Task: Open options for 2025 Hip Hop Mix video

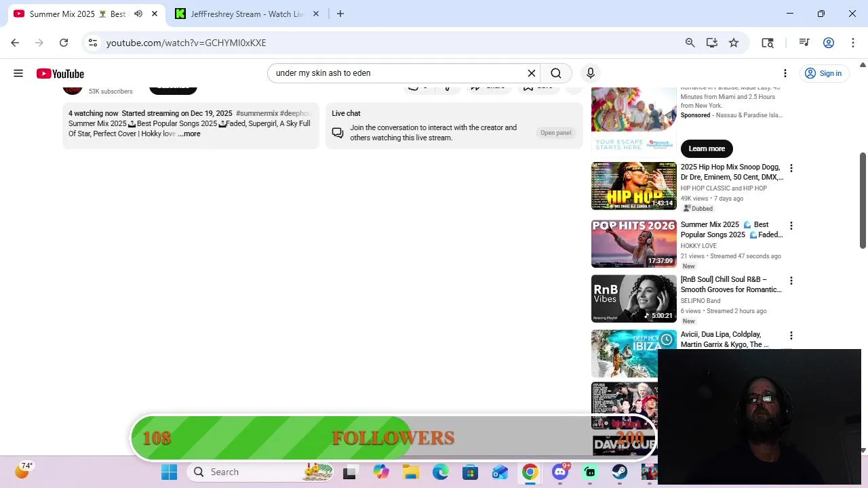Action: pos(791,168)
